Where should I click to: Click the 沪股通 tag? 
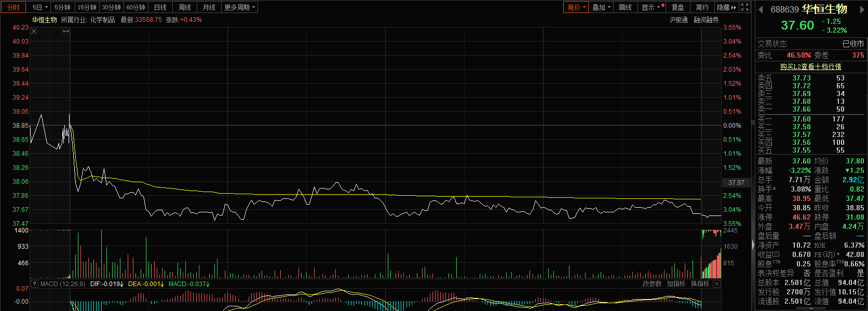coord(679,20)
